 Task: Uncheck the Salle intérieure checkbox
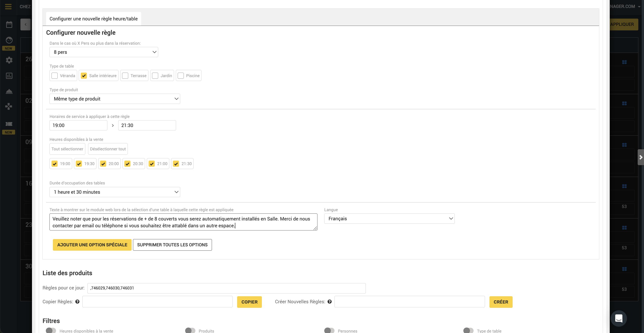click(x=84, y=76)
